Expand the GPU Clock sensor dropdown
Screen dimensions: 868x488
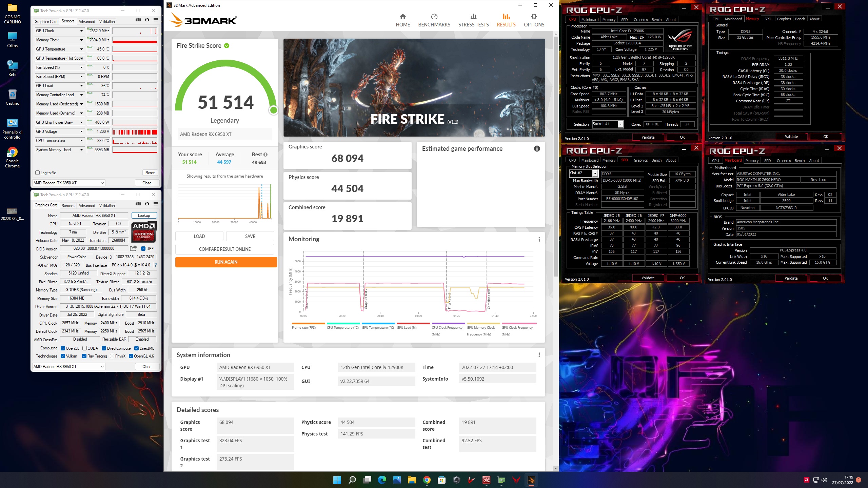[x=81, y=31]
